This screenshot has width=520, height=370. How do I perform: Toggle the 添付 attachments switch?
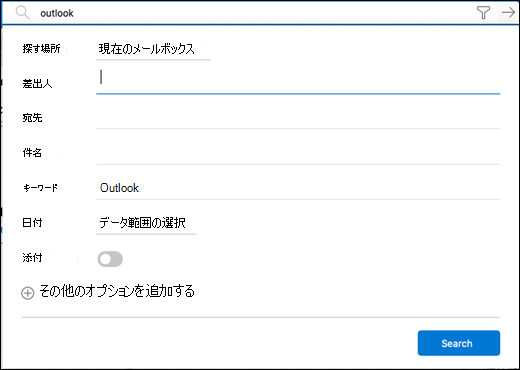[110, 259]
